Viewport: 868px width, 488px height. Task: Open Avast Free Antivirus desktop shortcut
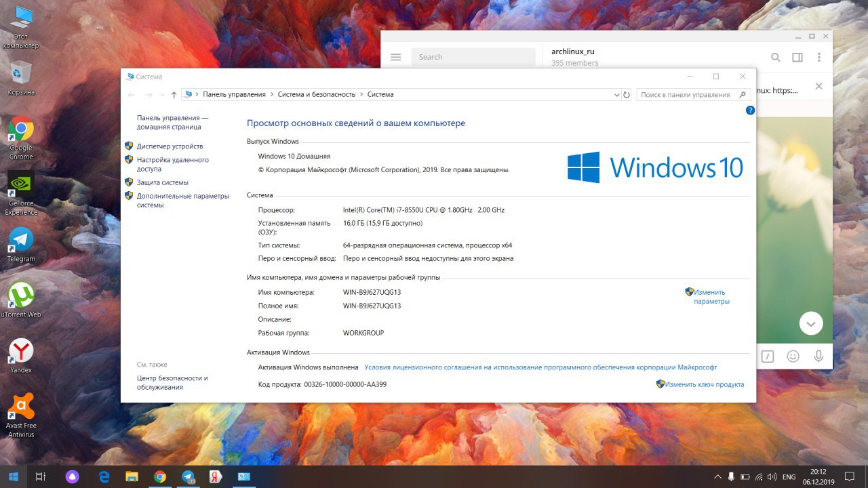tap(21, 415)
